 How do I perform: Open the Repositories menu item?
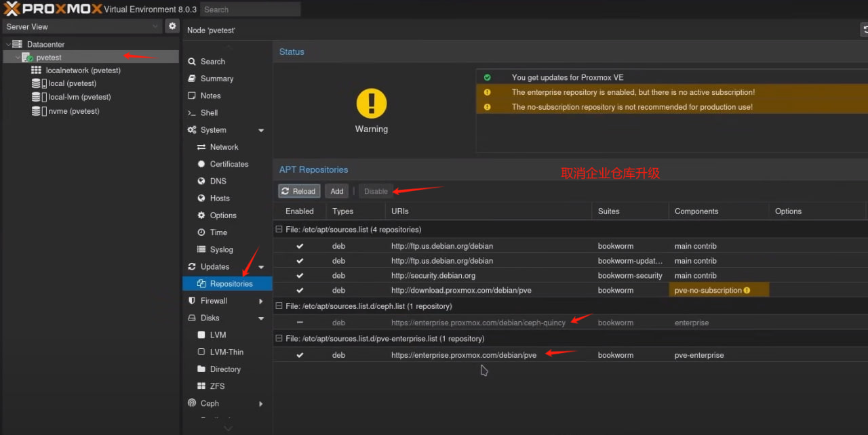[231, 284]
